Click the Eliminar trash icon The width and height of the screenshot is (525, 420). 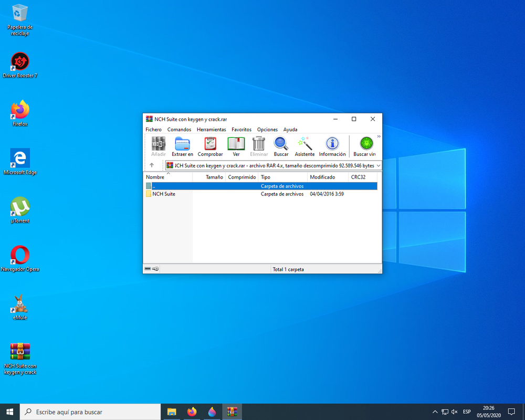tap(259, 146)
